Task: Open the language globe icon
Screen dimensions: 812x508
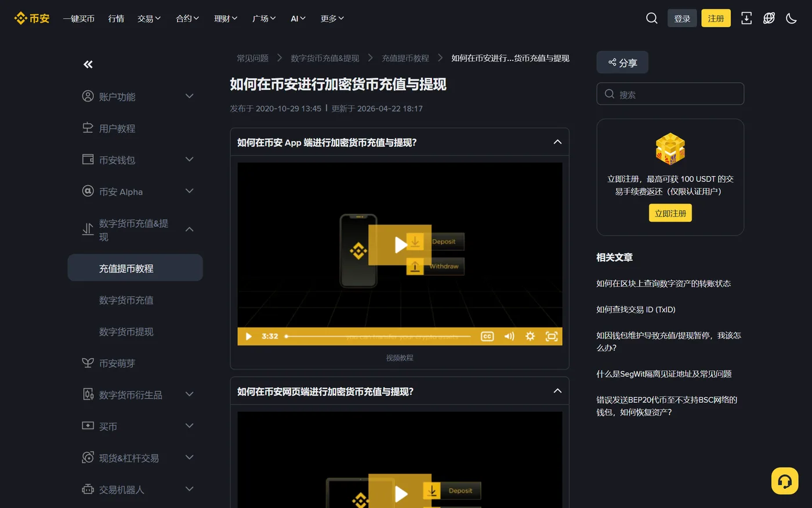Action: point(769,19)
